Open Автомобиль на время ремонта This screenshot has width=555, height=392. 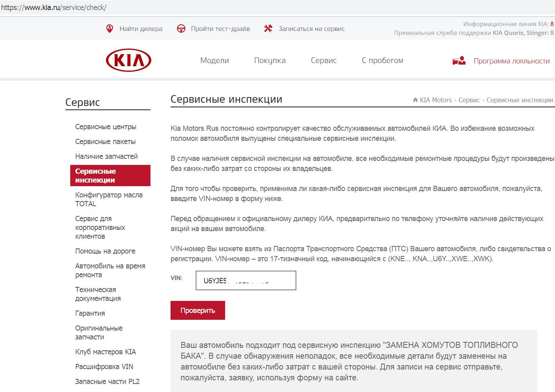(x=110, y=270)
